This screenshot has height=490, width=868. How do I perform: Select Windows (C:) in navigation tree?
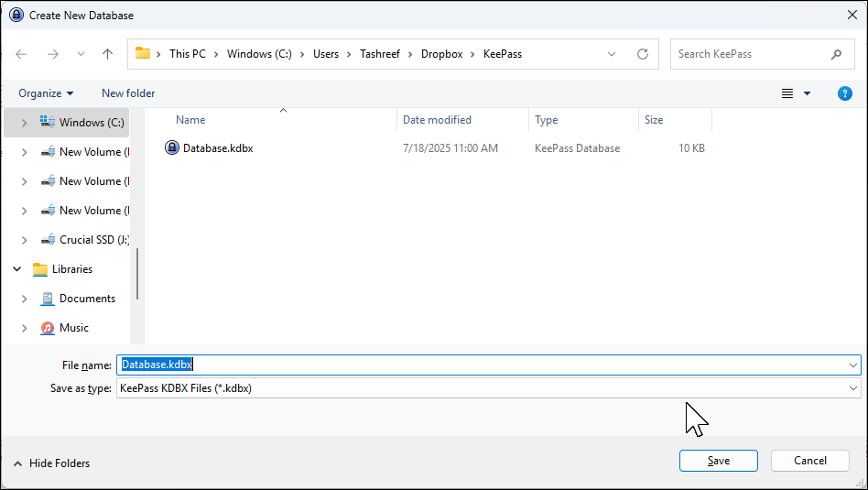92,123
